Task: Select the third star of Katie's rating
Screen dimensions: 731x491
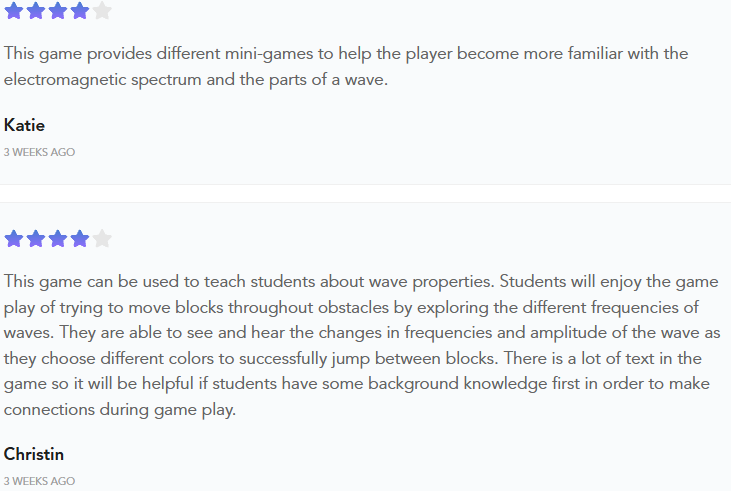Action: click(x=58, y=11)
